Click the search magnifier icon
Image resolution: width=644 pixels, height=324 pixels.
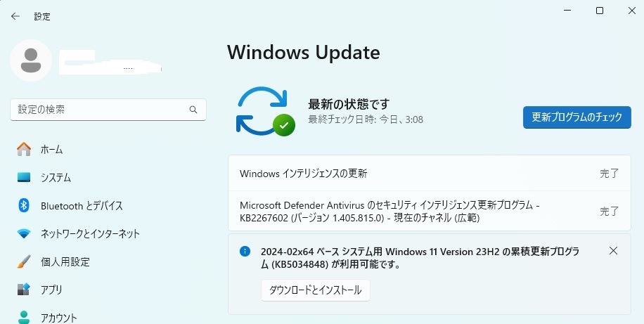click(193, 110)
